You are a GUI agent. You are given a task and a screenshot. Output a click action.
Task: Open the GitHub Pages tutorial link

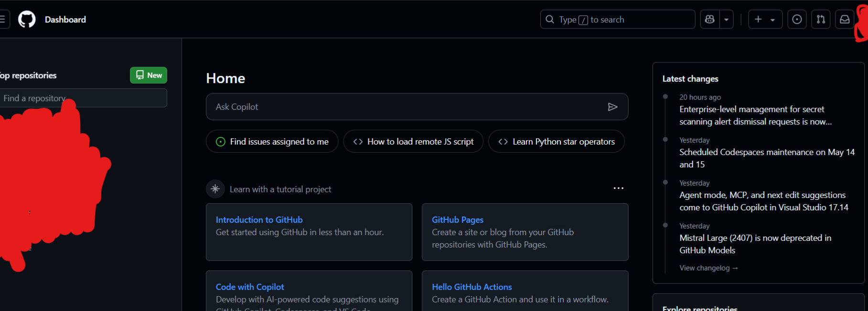[457, 220]
